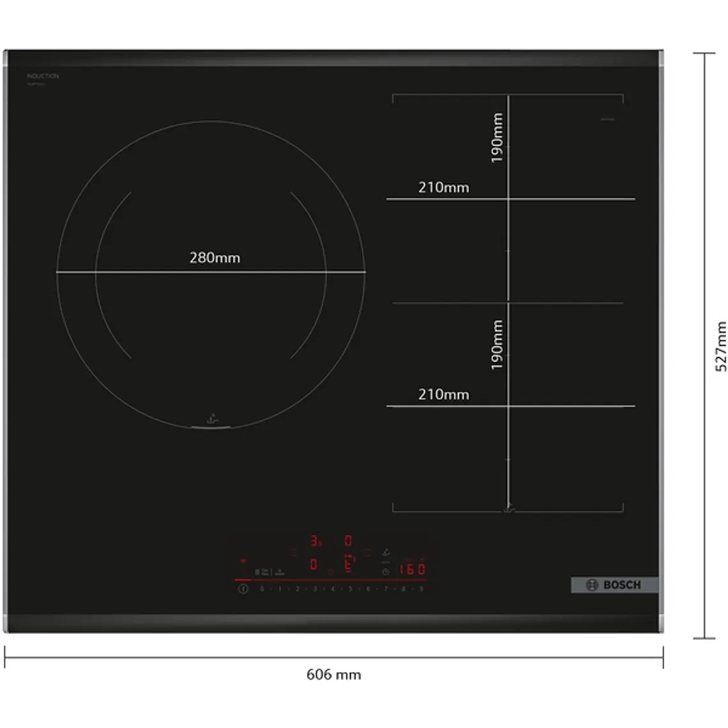The image size is (728, 728).
Task: Toggle the child lock control
Action: pos(278,572)
